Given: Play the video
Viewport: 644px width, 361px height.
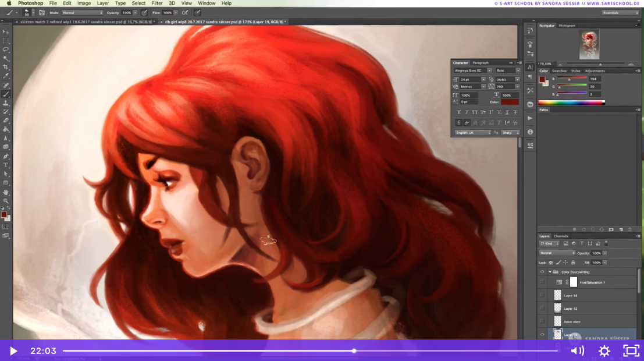Looking at the screenshot, I should pyautogui.click(x=13, y=351).
